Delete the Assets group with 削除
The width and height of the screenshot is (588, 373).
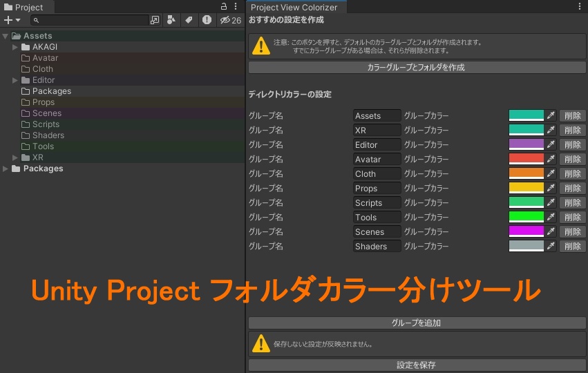[573, 116]
